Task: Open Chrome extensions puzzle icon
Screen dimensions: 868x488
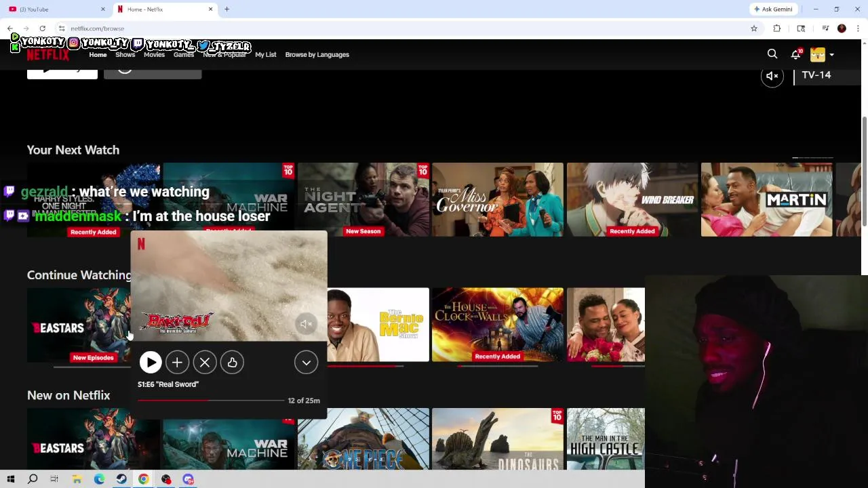Action: click(x=777, y=28)
